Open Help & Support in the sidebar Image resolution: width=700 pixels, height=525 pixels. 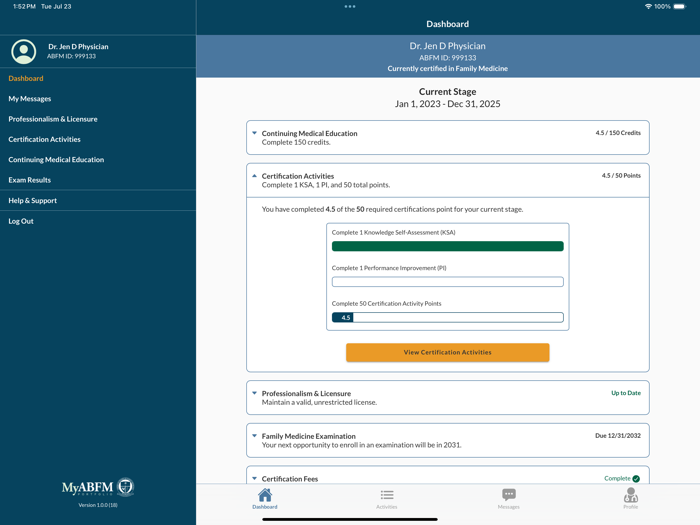point(32,200)
